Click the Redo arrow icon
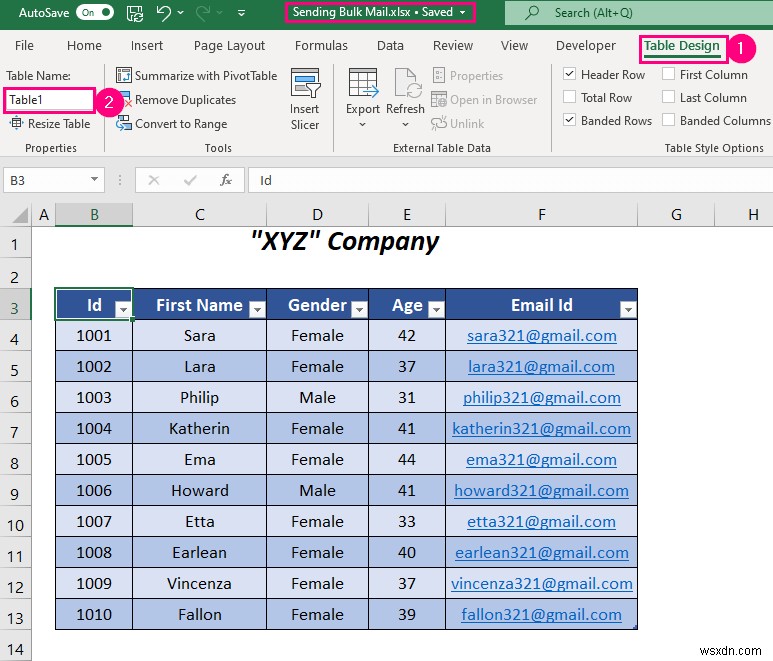This screenshot has width=773, height=661. coord(204,13)
